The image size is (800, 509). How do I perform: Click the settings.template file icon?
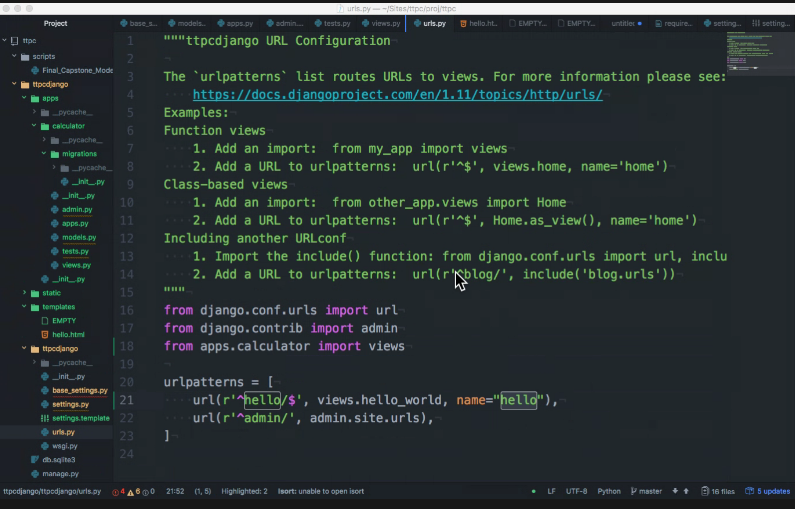pyautogui.click(x=44, y=418)
